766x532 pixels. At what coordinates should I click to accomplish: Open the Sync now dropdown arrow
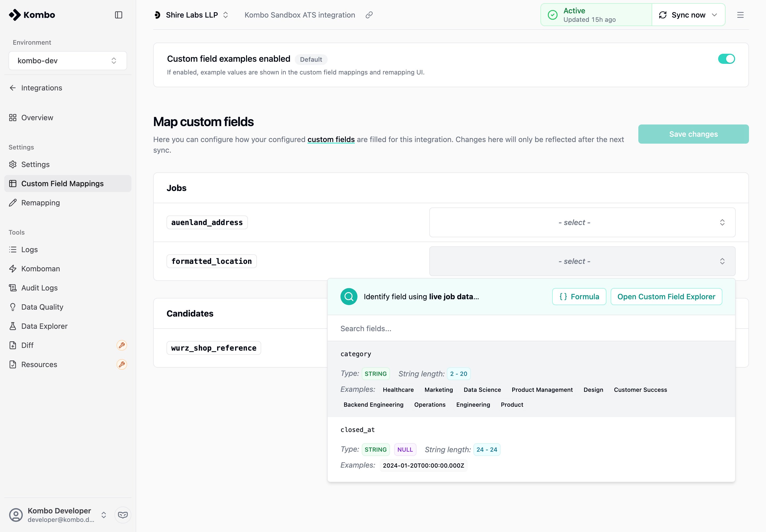[714, 15]
